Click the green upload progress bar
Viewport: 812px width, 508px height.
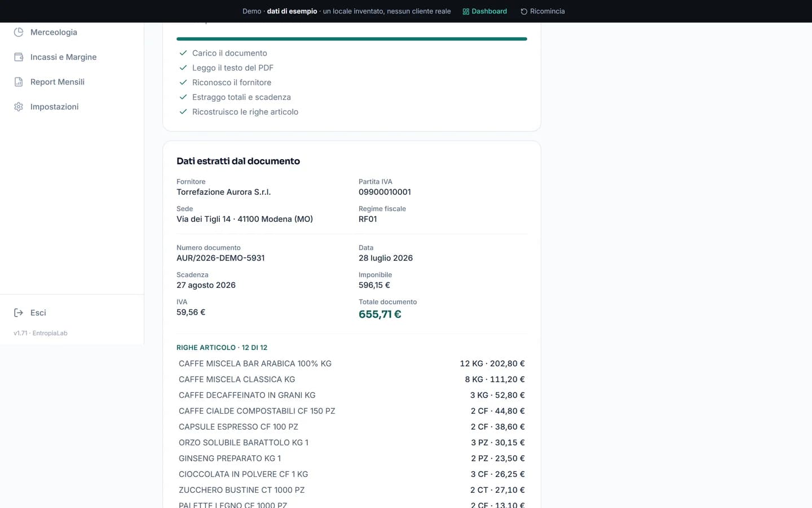(x=352, y=39)
